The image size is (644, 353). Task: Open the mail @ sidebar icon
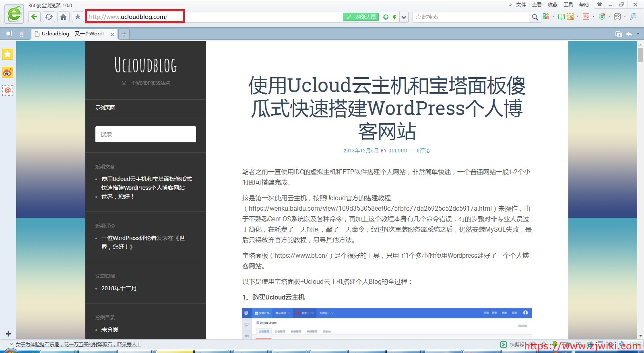[8, 90]
